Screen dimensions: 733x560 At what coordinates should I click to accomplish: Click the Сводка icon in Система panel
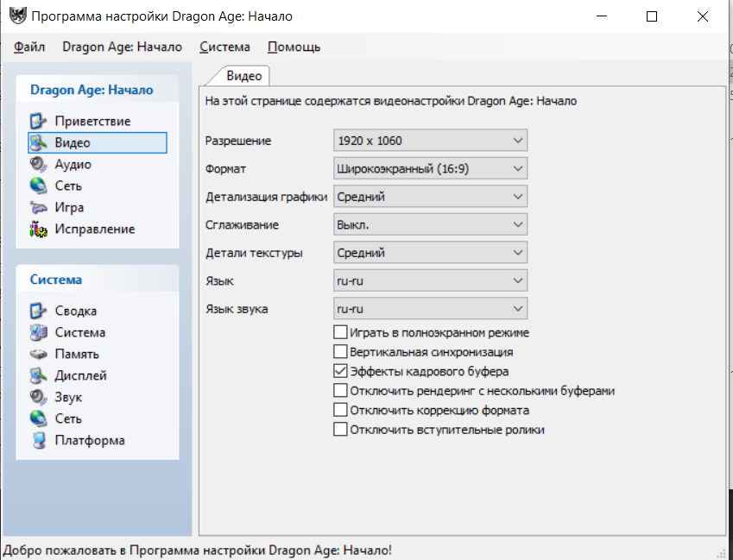click(x=38, y=311)
